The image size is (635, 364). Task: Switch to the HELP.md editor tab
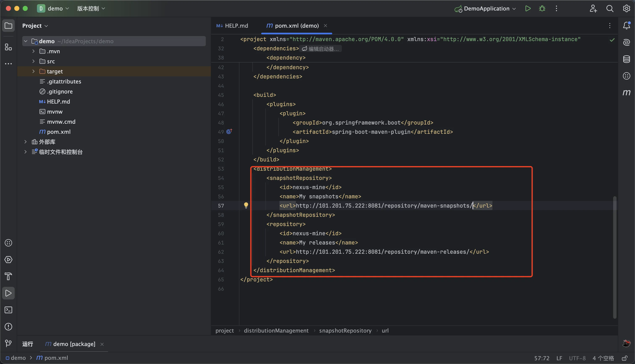tap(232, 26)
